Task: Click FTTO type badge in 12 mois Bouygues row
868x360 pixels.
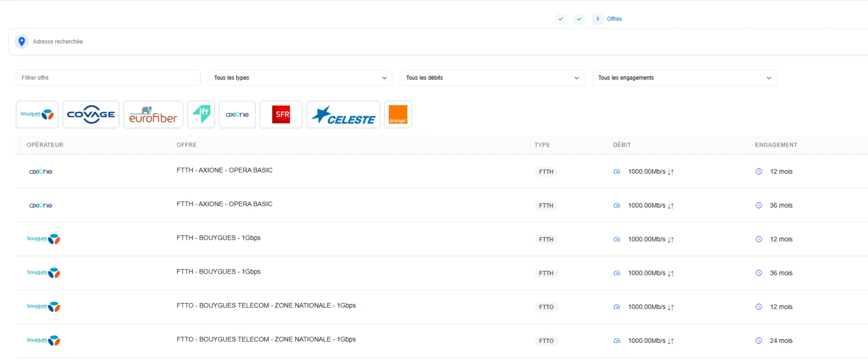Action: click(x=546, y=307)
